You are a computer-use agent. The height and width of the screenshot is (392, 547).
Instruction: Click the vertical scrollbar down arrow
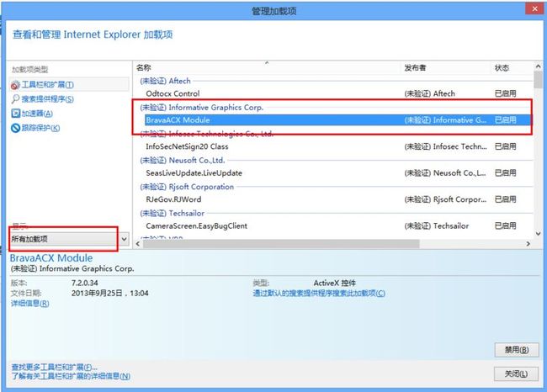538,234
